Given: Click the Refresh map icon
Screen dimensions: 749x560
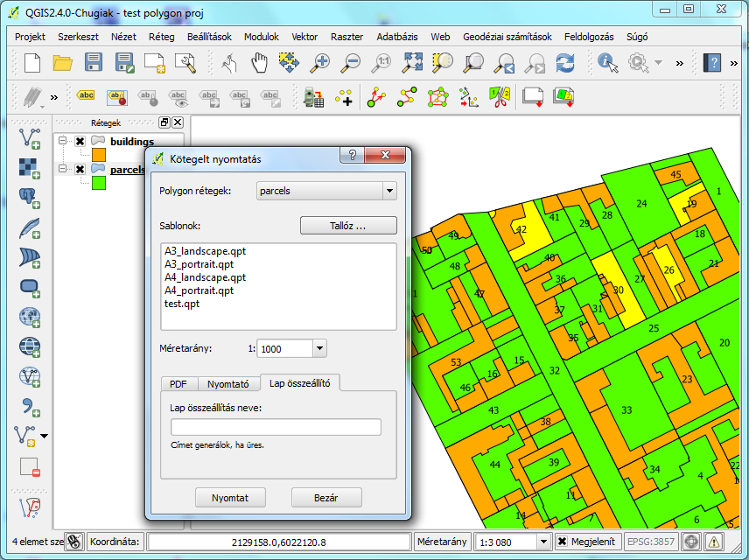Looking at the screenshot, I should [565, 62].
